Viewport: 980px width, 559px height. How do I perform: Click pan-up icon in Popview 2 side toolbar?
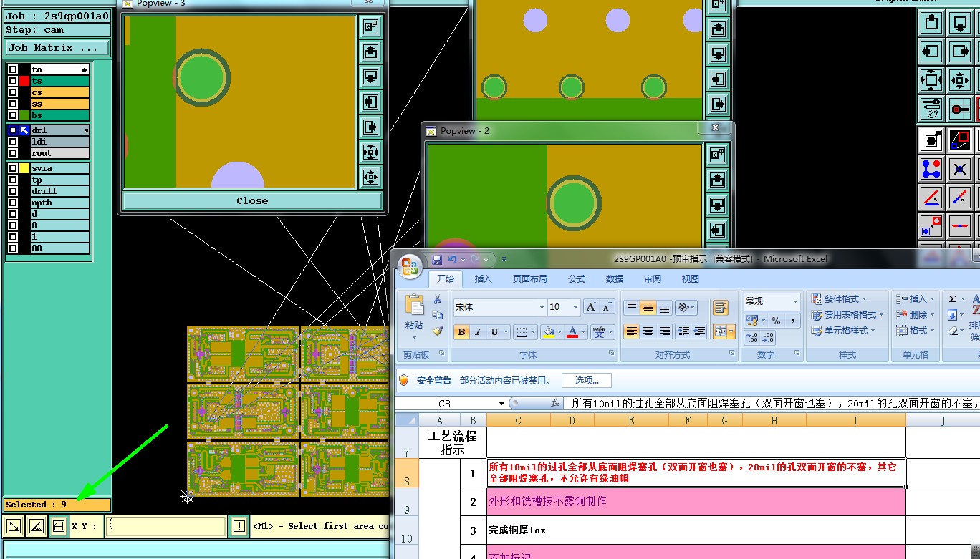[717, 180]
